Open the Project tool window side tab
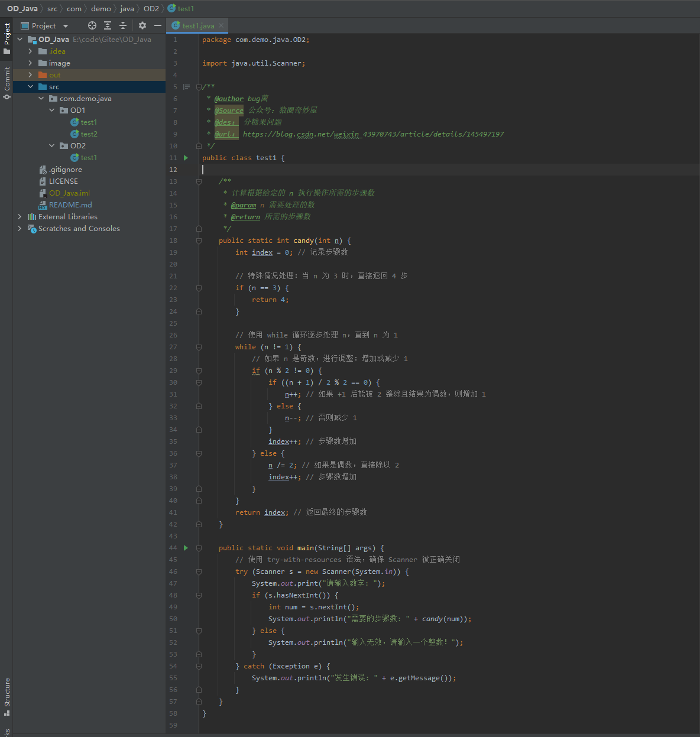The width and height of the screenshot is (700, 737). 7,39
